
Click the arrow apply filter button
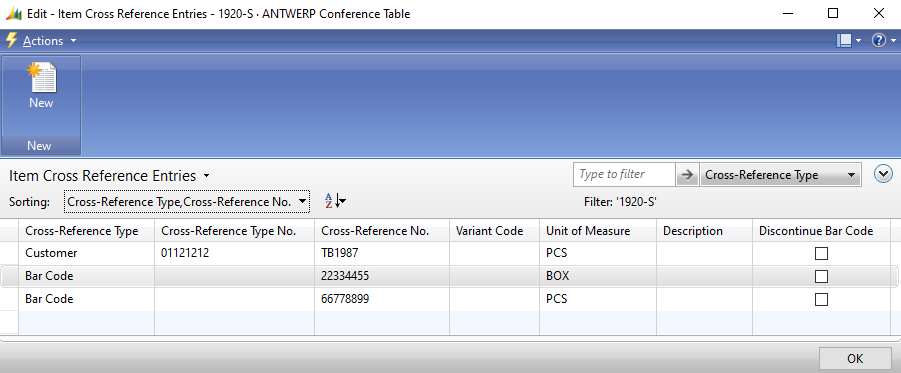pyautogui.click(x=687, y=175)
